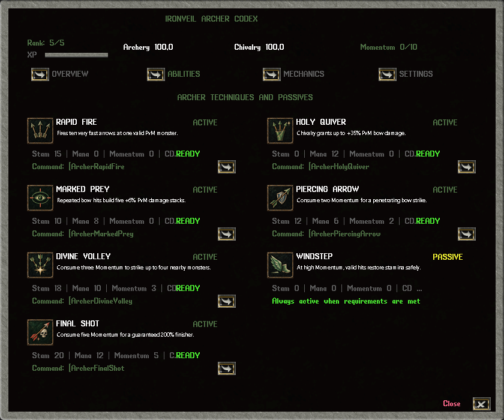Image resolution: width=504 pixels, height=420 pixels.
Task: Close the codex with the X button
Action: tap(481, 404)
